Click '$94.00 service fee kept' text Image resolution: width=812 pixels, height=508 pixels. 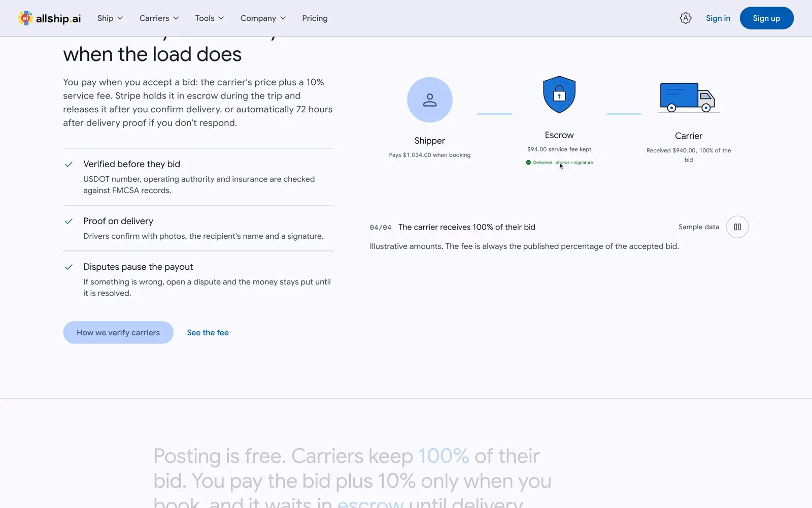click(559, 149)
